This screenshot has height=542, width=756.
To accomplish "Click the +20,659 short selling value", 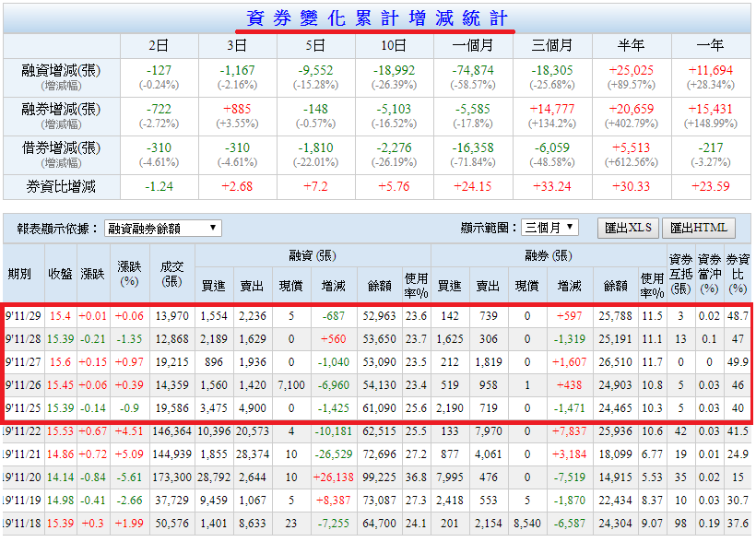I will 632,109.
